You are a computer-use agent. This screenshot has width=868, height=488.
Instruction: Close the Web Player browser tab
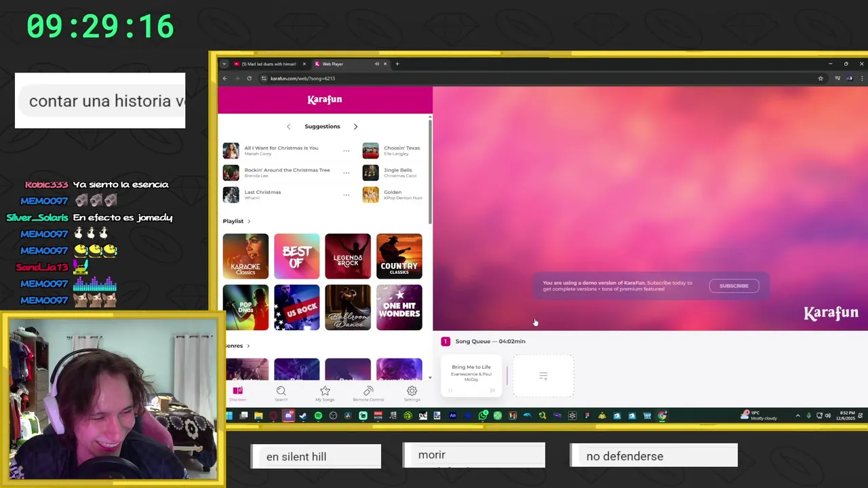tap(385, 64)
